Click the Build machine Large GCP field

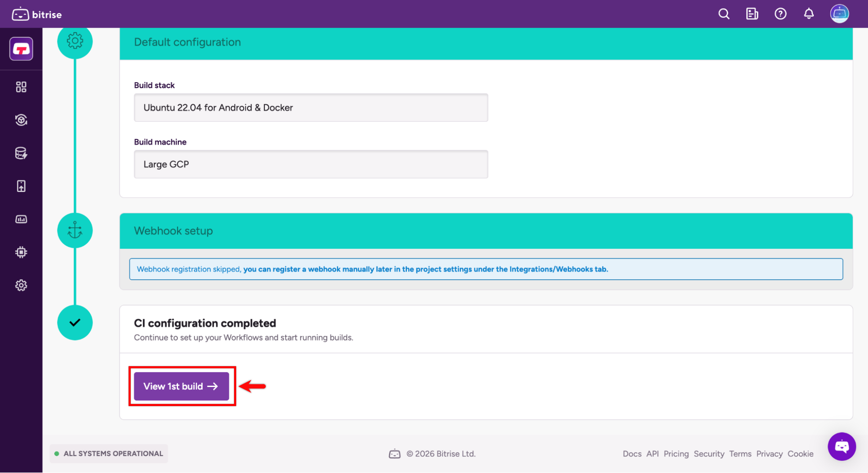tap(311, 164)
